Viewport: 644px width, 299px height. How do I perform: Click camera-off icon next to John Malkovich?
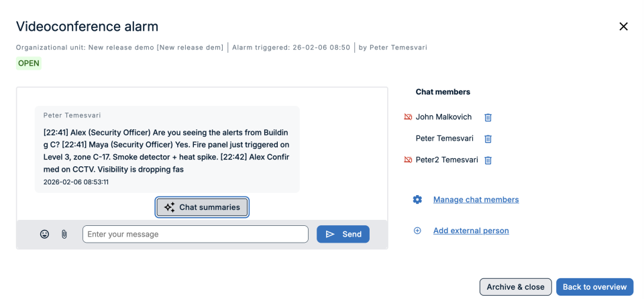tap(407, 117)
